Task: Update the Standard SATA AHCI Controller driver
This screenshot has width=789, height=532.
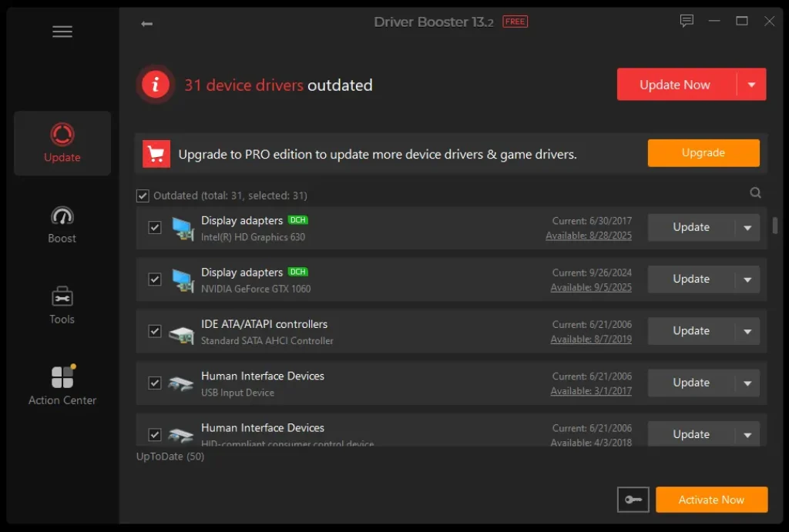Action: pyautogui.click(x=691, y=331)
